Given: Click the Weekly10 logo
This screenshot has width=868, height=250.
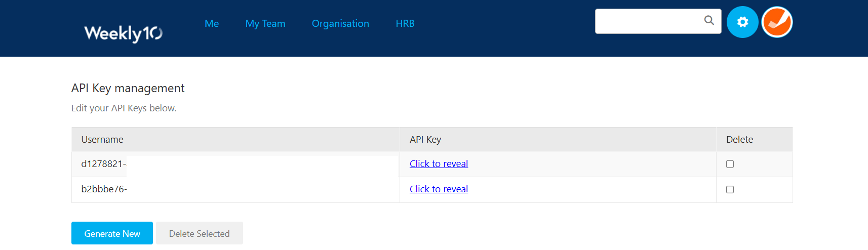Looking at the screenshot, I should (123, 33).
